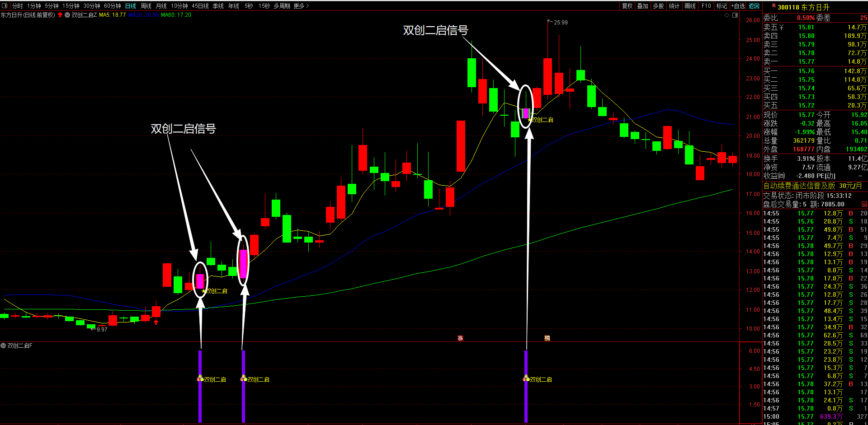Click the 14:57 tick row

(815, 408)
